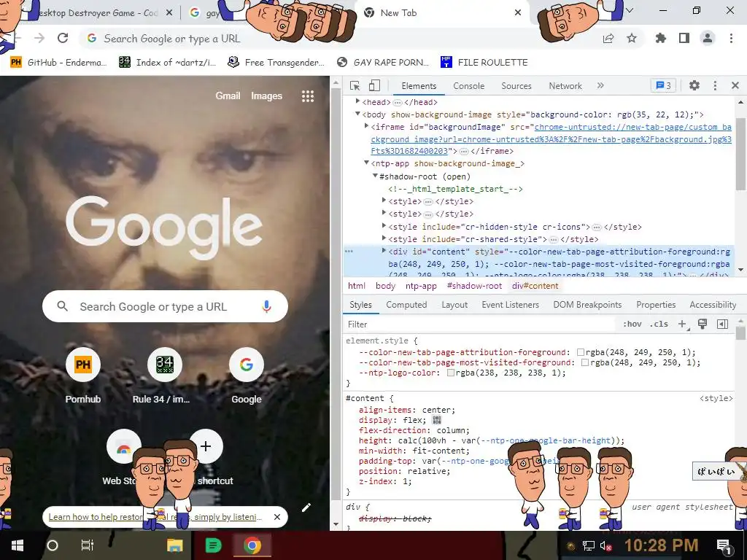
Task: Activate the inspect element picker in DevTools
Action: pyautogui.click(x=355, y=86)
